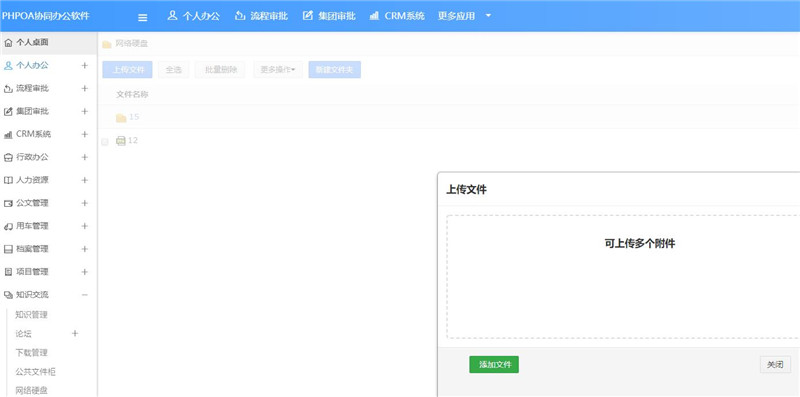Expand 论坛 submenu plus sign
Screen dimensions: 800x397
click(x=75, y=333)
